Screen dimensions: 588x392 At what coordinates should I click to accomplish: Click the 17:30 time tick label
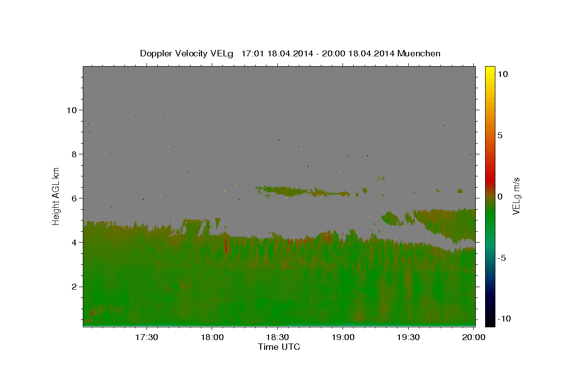[147, 337]
